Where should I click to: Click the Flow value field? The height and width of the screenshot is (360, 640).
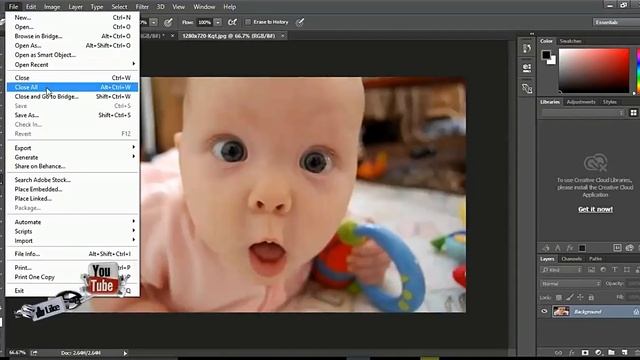tap(204, 22)
